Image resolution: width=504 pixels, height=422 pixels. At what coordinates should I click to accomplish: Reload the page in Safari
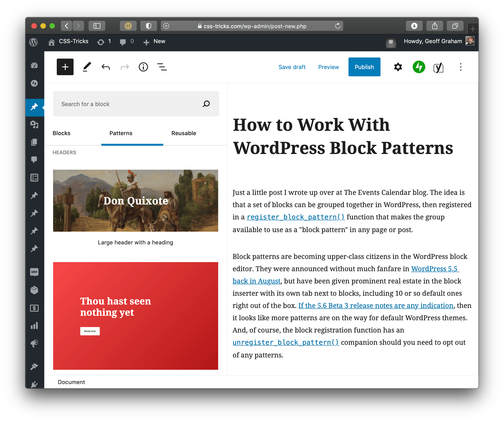coord(338,26)
